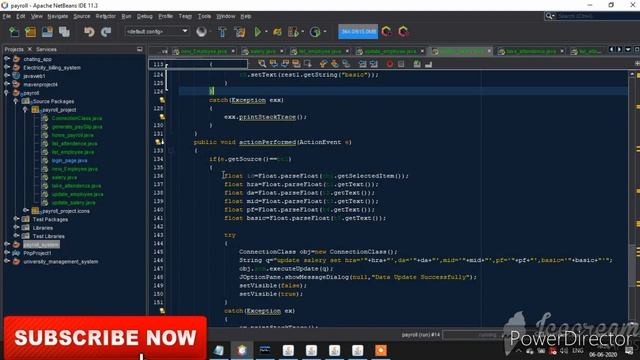Image resolution: width=640 pixels, height=360 pixels.
Task: Switch to take_attendence.java editor tab
Action: 531,51
